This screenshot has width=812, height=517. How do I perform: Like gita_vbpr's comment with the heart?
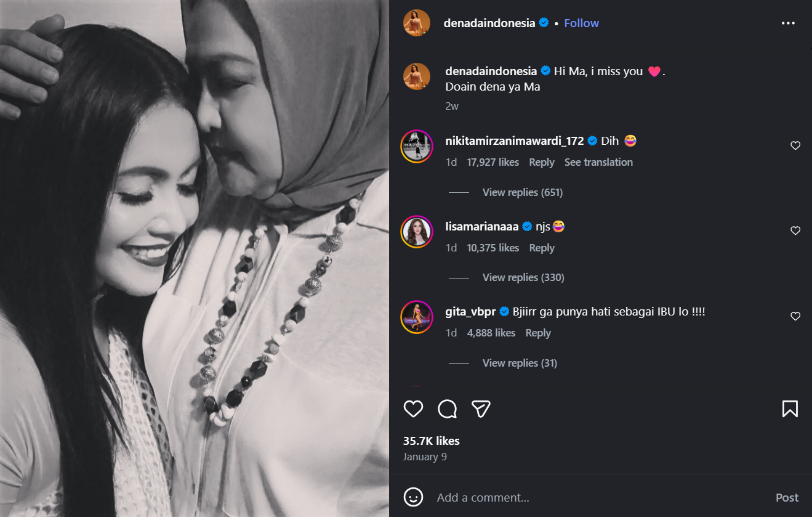pyautogui.click(x=795, y=316)
